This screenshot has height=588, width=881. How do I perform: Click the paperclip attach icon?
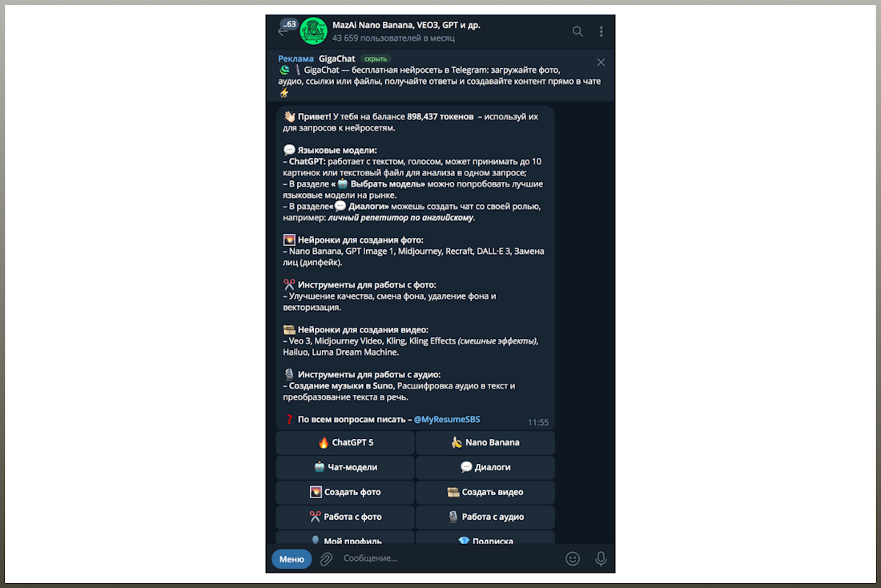point(326,559)
